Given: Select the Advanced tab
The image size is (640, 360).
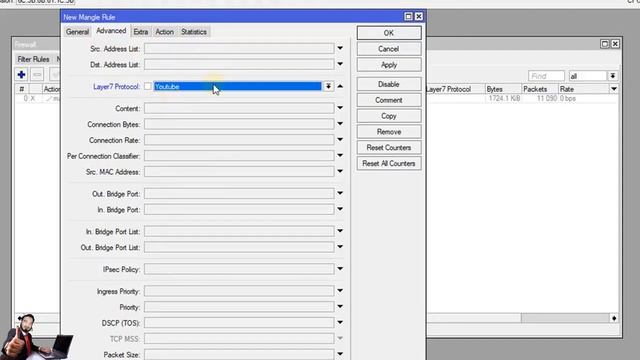Looking at the screenshot, I should [x=111, y=31].
